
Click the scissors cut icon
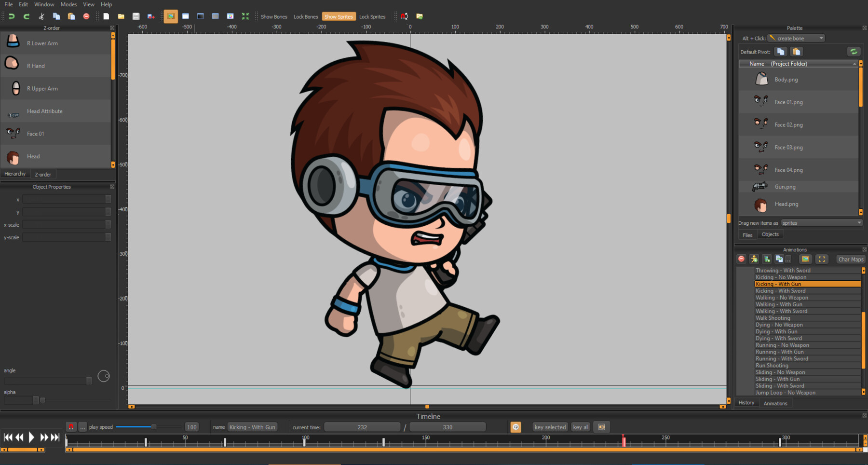pos(41,16)
